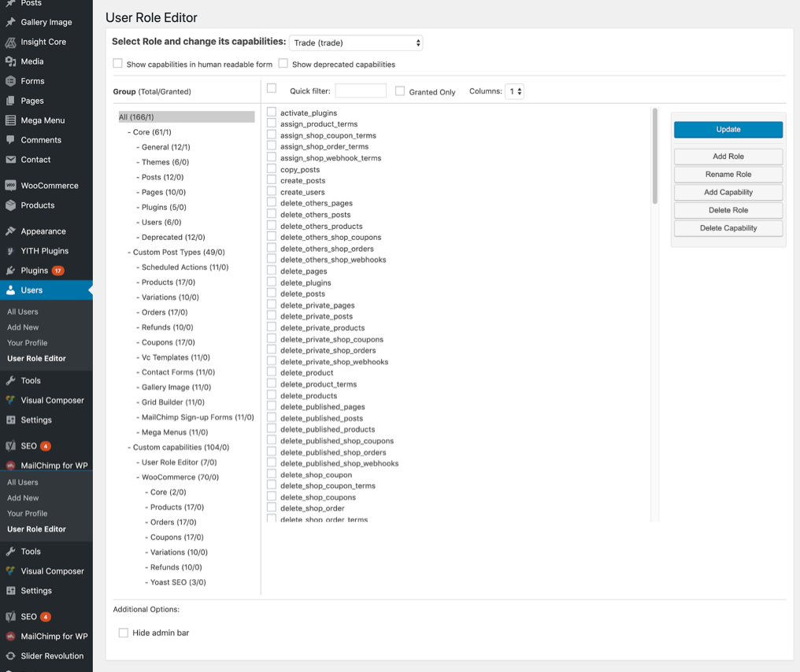Click the Mega Menu icon
800x672 pixels.
[10, 120]
